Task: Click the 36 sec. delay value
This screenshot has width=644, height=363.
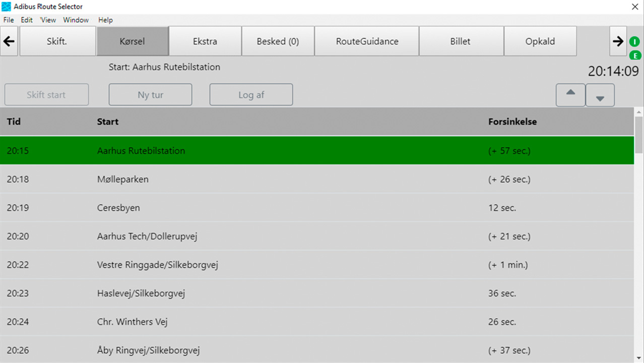Action: pyautogui.click(x=502, y=293)
